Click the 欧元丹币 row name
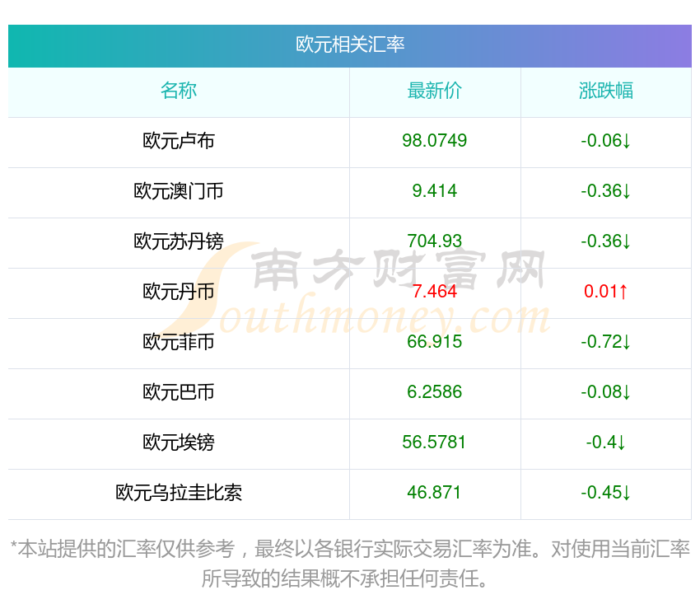This screenshot has width=700, height=604. (x=179, y=292)
